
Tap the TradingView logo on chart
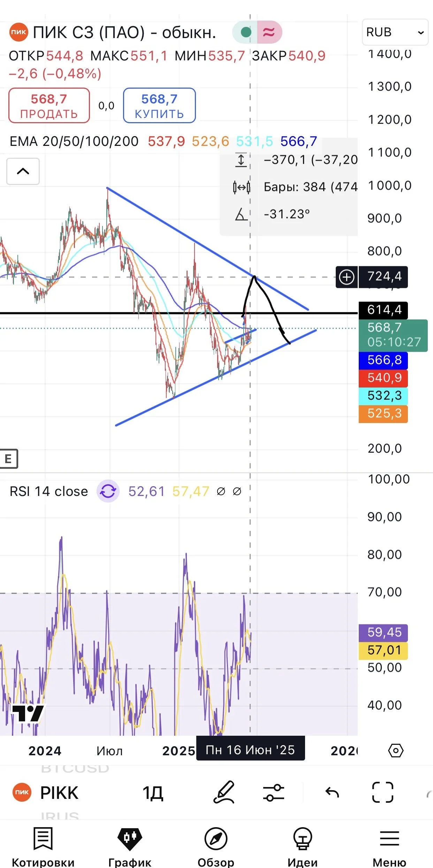28,713
